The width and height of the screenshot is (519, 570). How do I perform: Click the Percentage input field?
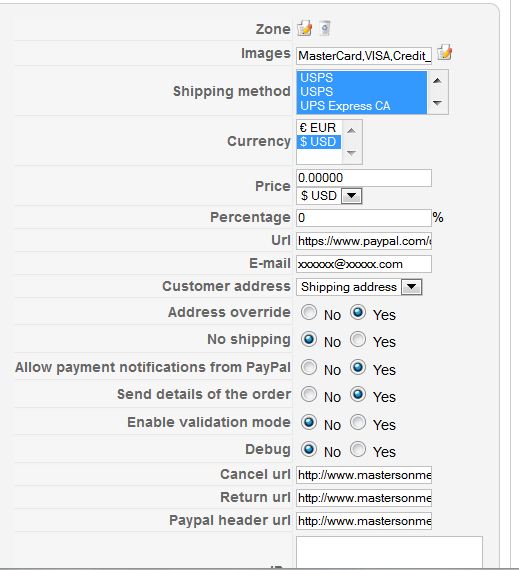[364, 218]
